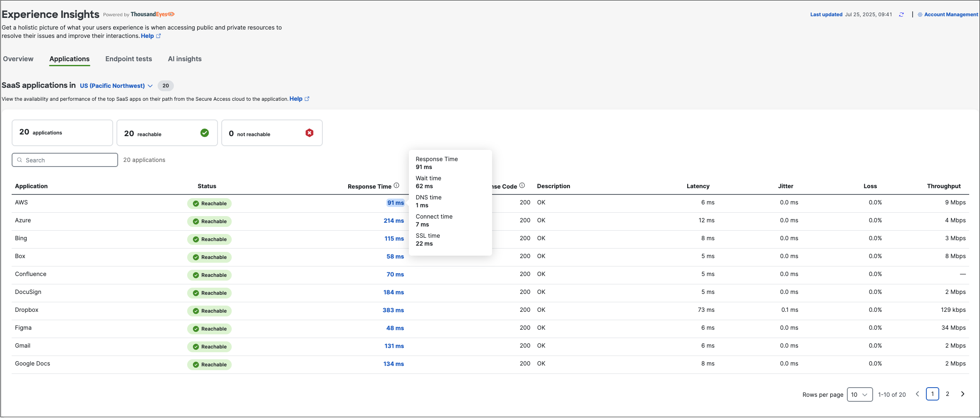
Task: Click the Jitter column header
Action: pyautogui.click(x=786, y=186)
